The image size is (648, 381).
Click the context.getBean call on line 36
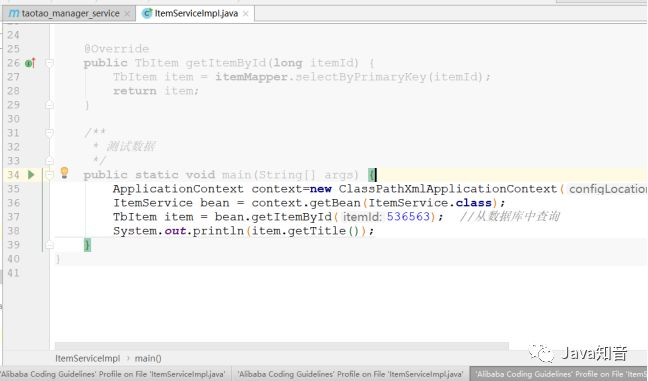306,203
